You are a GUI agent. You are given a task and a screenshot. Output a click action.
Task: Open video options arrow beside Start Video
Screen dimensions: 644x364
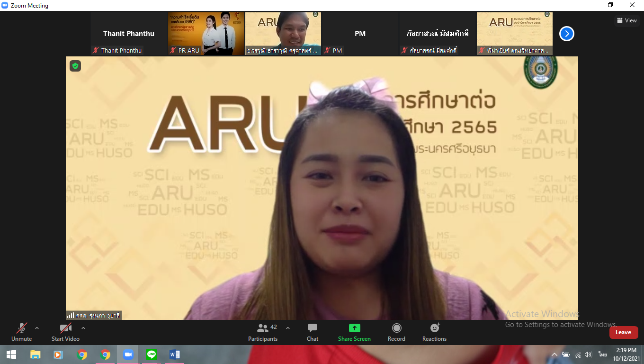click(83, 328)
